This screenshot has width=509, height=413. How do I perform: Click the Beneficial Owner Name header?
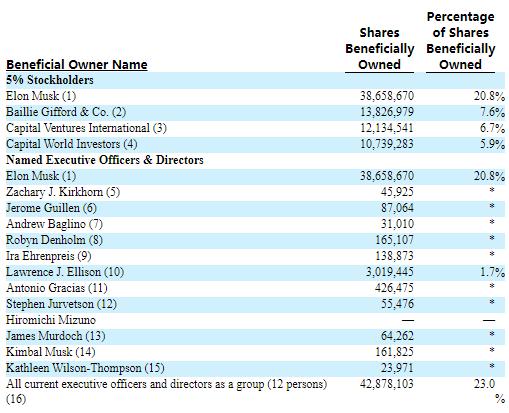77,64
